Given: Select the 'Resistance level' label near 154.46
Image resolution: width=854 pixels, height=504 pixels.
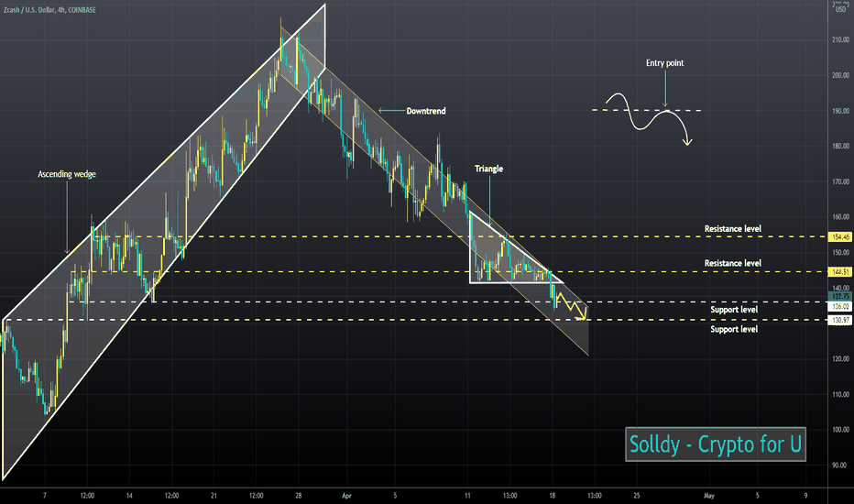Looking at the screenshot, I should 732,229.
